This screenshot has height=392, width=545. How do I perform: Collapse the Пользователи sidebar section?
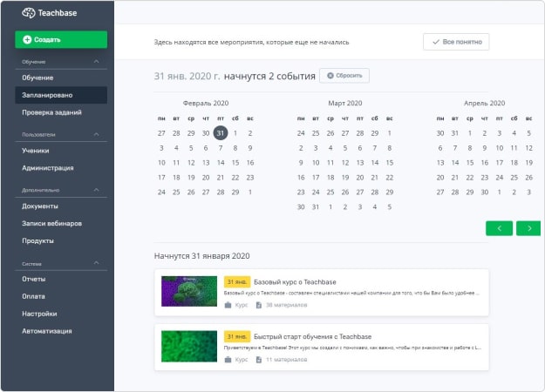[96, 134]
